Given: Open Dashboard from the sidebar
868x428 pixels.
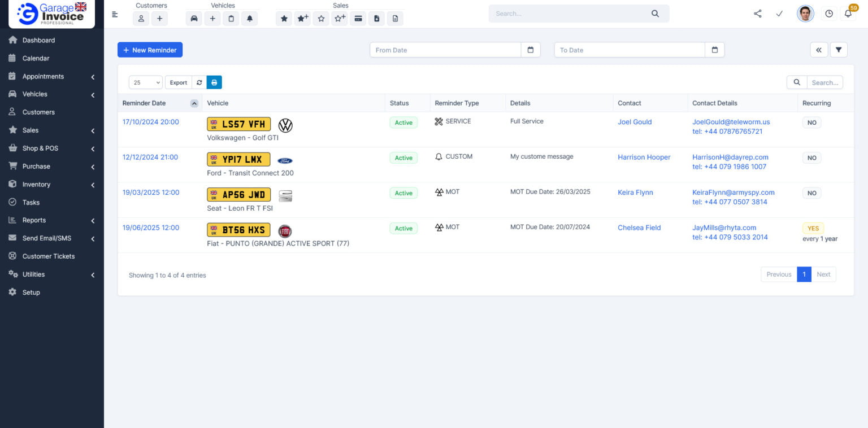Looking at the screenshot, I should click(38, 40).
